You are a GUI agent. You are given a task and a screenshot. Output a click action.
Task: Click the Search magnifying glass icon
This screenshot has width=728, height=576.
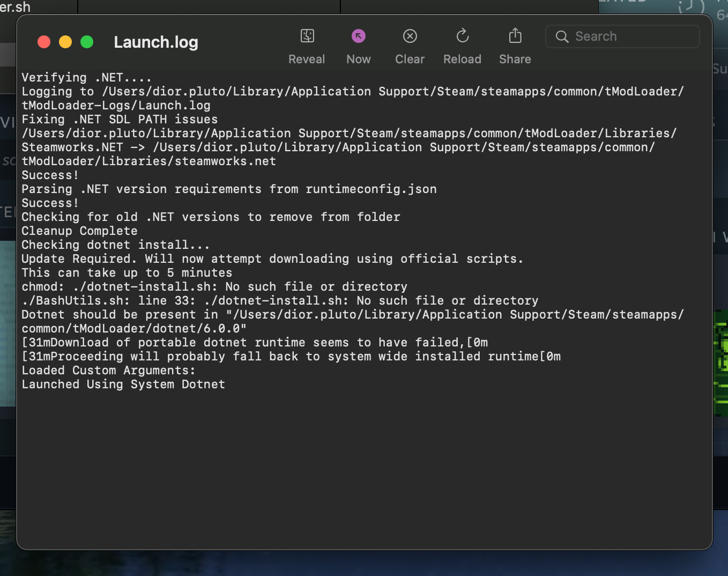[562, 36]
